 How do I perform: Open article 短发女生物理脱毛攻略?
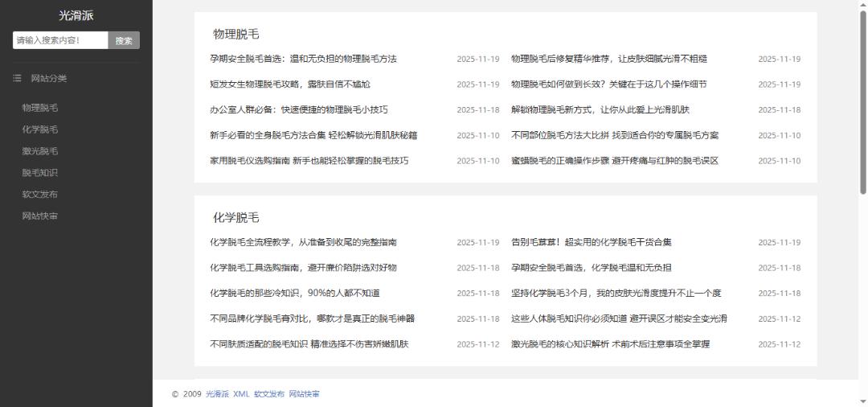click(x=289, y=84)
